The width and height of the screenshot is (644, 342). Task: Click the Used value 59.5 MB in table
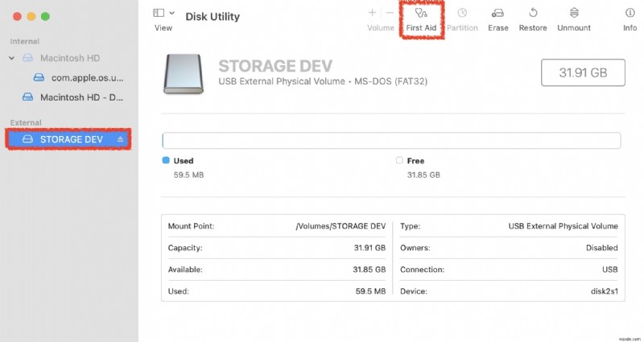click(370, 291)
